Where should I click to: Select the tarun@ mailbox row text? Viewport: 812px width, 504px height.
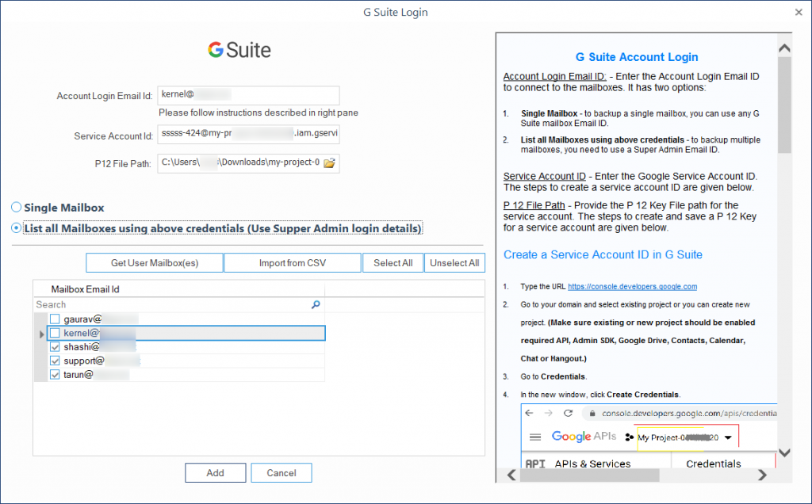click(79, 375)
